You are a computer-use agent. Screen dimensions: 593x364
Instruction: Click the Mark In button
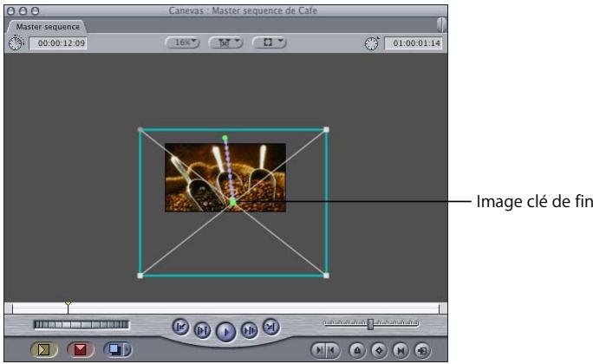pos(319,350)
